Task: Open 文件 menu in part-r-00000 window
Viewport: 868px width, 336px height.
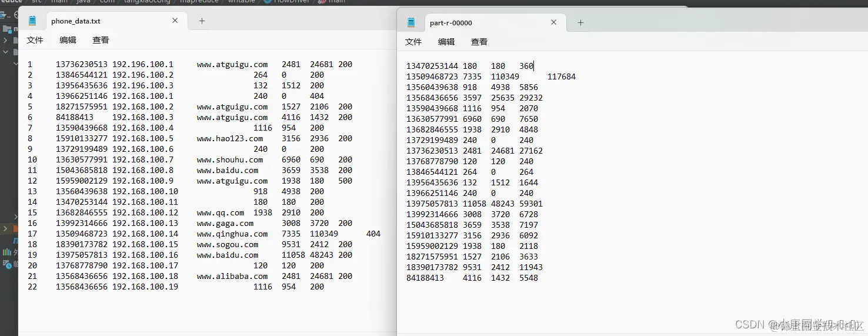Action: (x=413, y=42)
